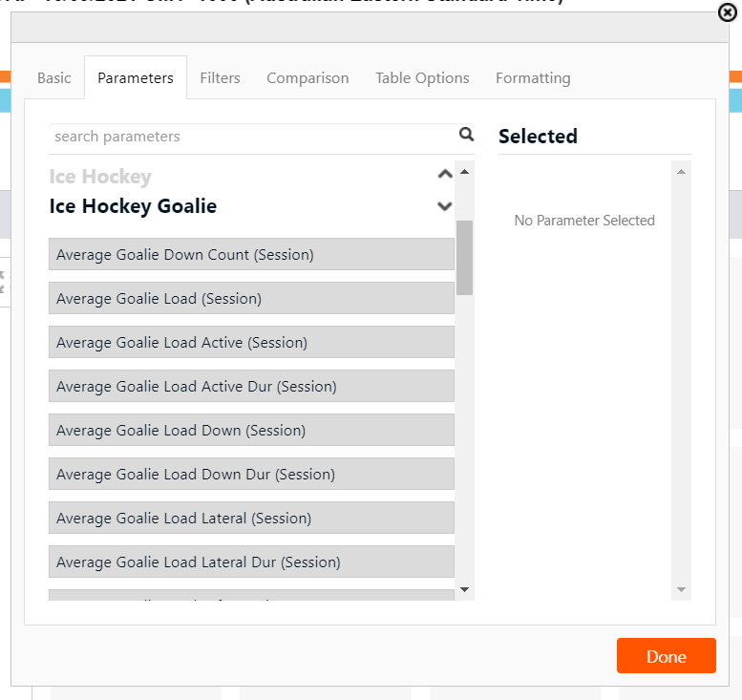Add Average Goalie Load Lateral Dur (Session)

coord(251,562)
